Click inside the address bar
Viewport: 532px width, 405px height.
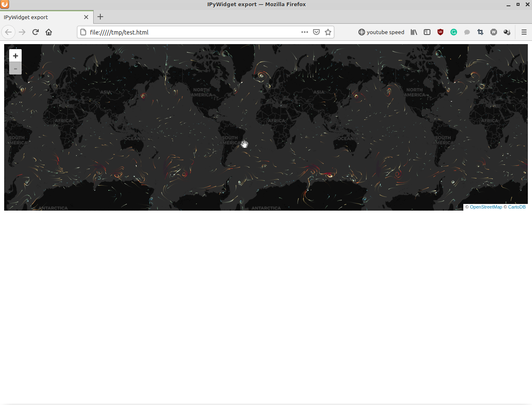(x=187, y=32)
